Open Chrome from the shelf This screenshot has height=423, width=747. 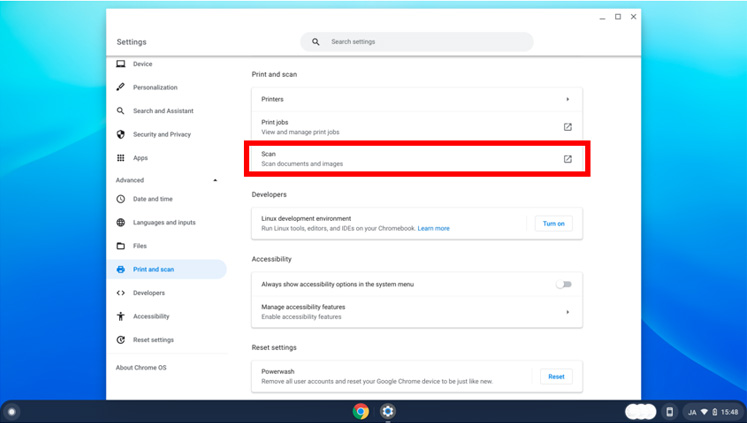(x=361, y=411)
